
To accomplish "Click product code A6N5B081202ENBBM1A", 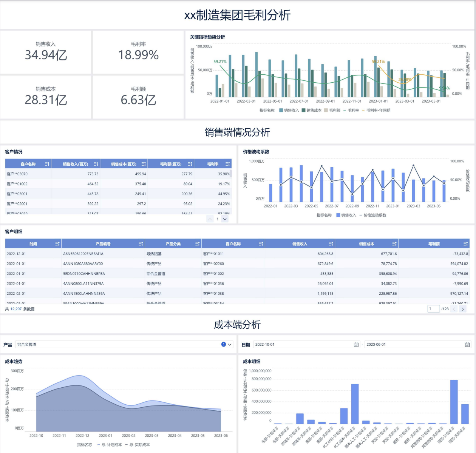I will click(83, 254).
